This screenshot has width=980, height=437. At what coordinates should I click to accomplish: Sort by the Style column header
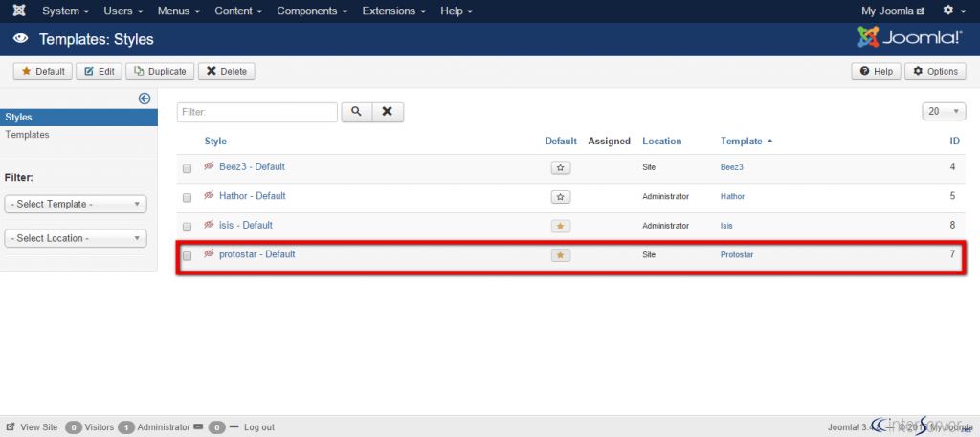(x=215, y=142)
